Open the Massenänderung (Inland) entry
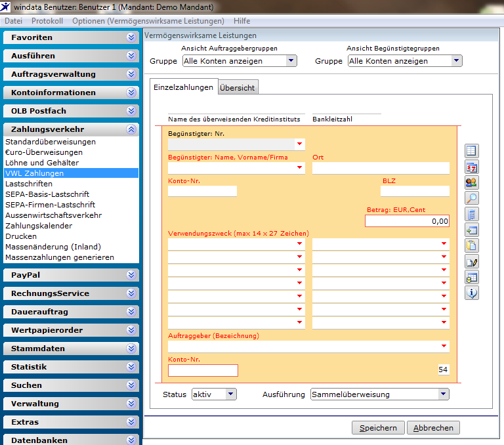The image size is (504, 445). (53, 247)
